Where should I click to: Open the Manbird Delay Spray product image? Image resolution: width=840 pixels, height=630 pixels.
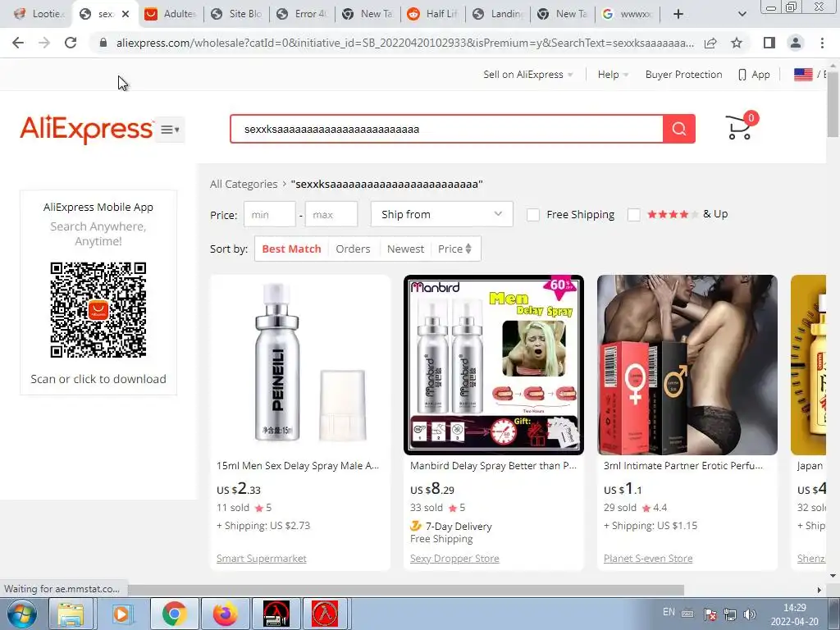tap(493, 365)
